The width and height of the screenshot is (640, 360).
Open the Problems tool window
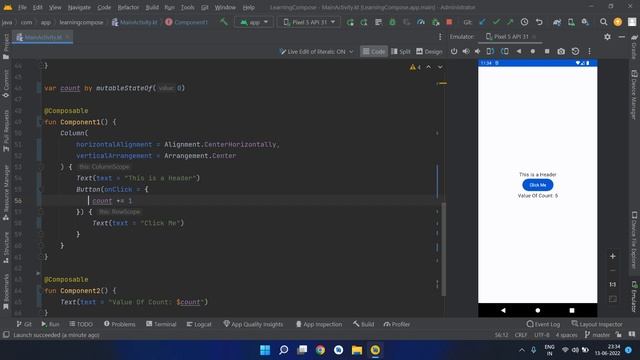(119, 324)
